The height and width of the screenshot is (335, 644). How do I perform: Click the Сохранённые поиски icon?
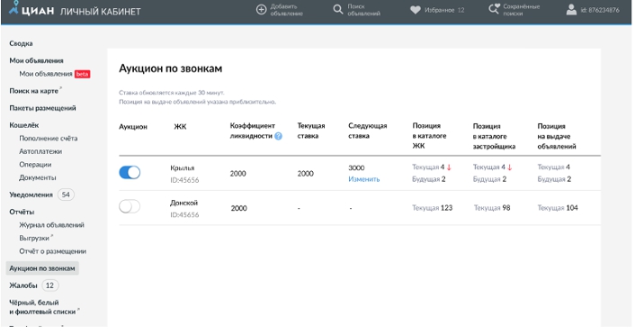tap(494, 9)
